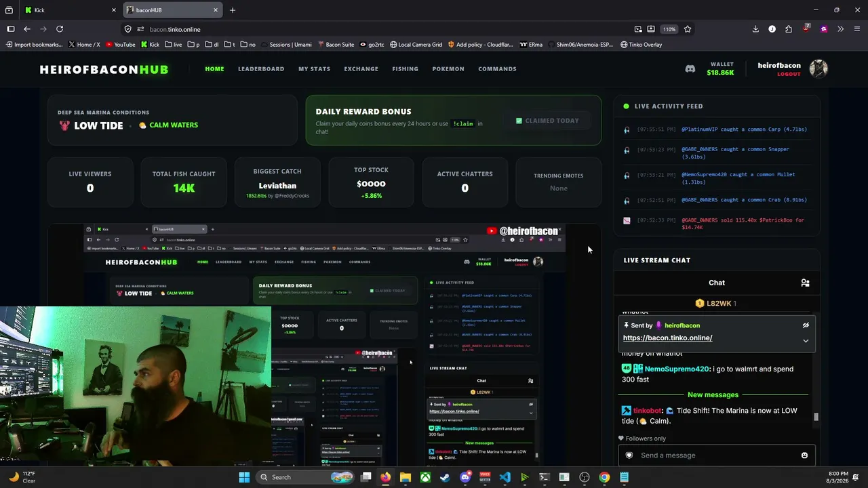The width and height of the screenshot is (868, 488).
Task: Open the Fishing nav item
Action: 405,68
